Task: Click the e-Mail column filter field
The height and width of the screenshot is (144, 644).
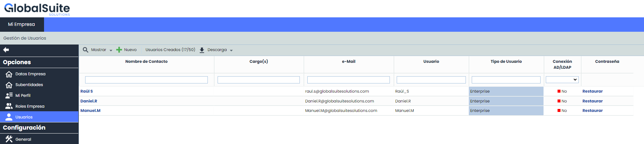Action: tap(348, 80)
